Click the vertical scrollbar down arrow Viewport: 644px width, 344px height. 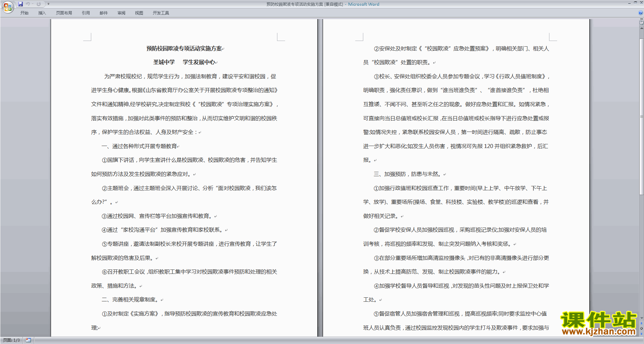pos(641,318)
